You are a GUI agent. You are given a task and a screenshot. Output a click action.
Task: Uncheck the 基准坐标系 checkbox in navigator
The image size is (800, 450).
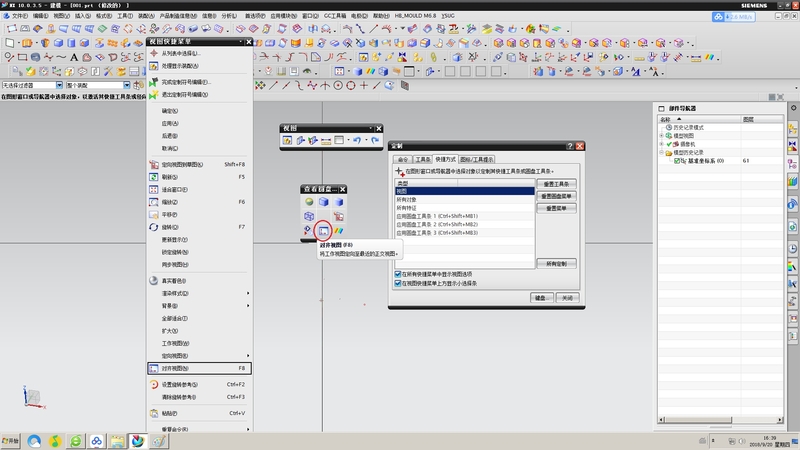click(678, 160)
